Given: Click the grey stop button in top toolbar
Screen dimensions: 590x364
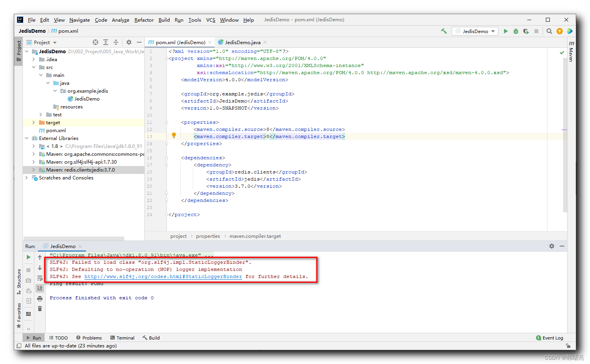Looking at the screenshot, I should pos(536,31).
